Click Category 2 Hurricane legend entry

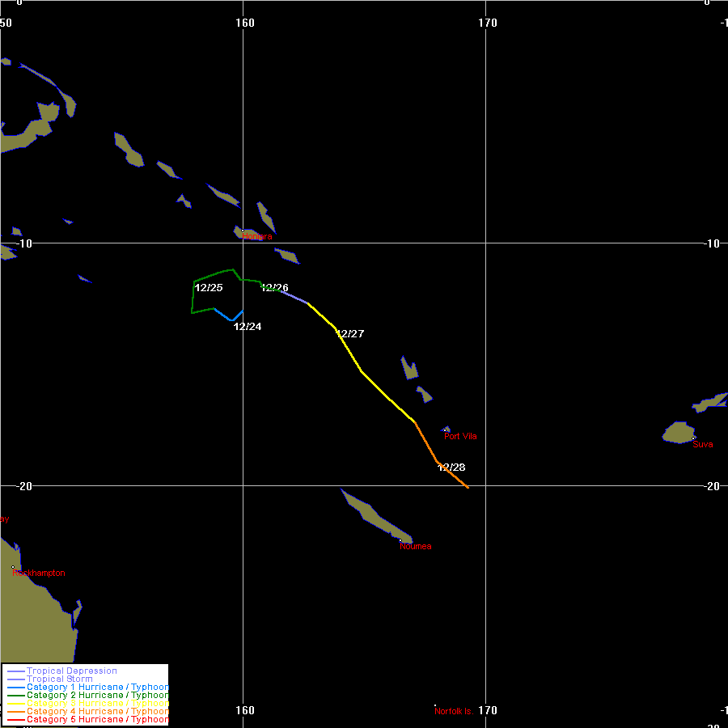point(97,696)
